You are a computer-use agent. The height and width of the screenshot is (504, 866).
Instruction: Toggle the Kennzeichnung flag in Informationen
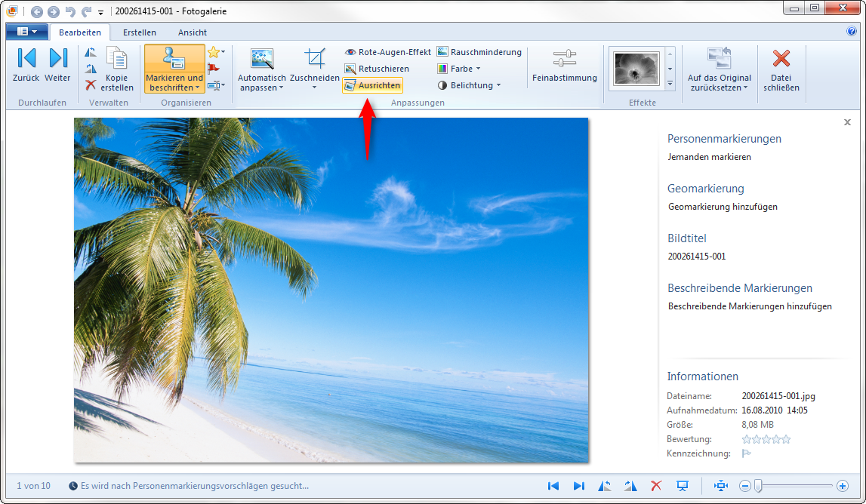tap(747, 453)
